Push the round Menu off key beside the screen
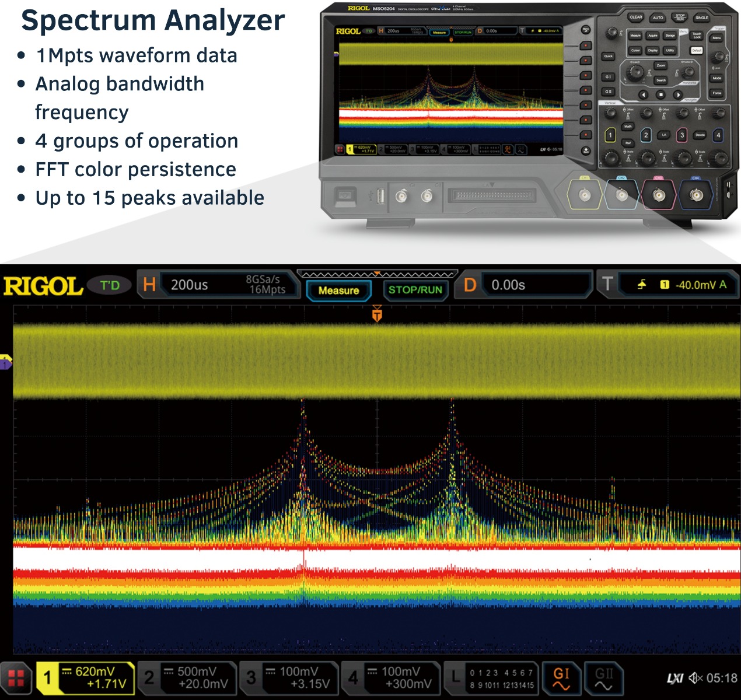Image resolution: width=741 pixels, height=700 pixels. pos(586,30)
